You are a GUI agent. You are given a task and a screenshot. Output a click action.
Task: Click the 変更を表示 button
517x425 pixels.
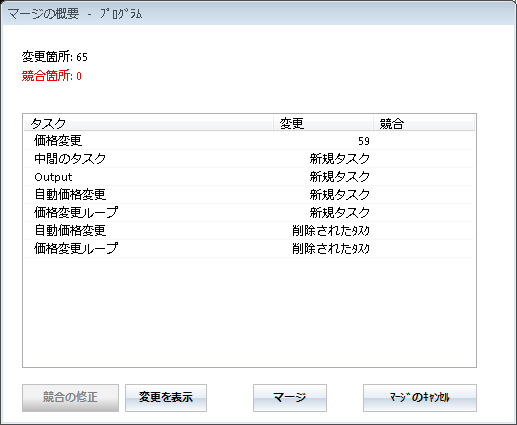click(x=166, y=398)
